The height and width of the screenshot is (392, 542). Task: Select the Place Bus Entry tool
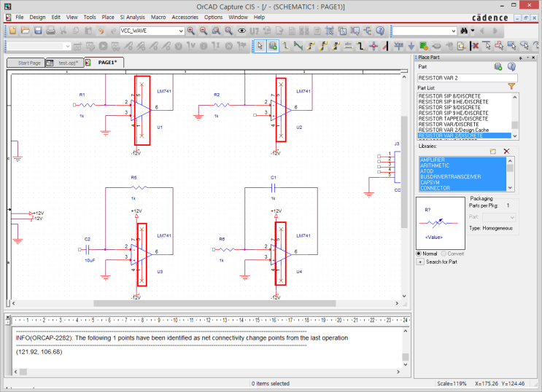click(385, 46)
